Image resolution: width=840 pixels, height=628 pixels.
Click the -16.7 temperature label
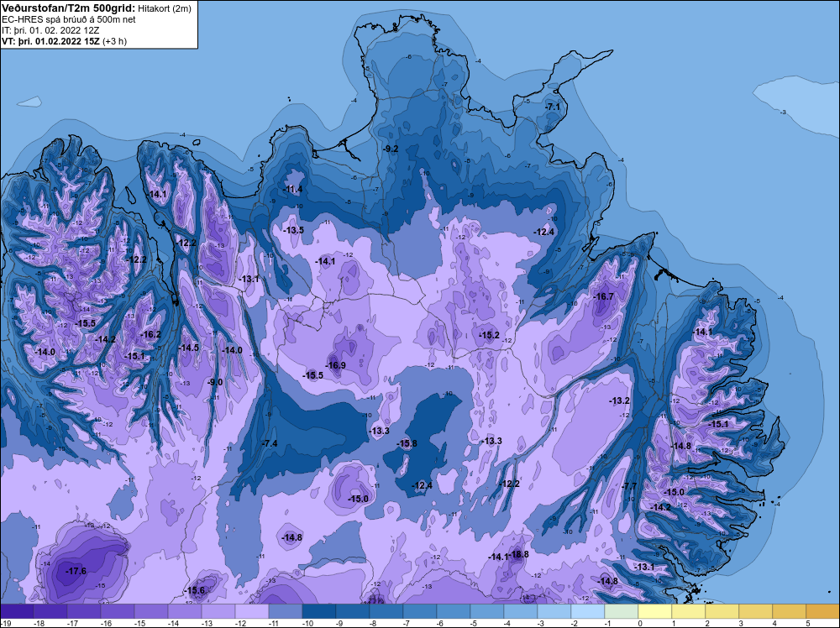click(x=603, y=296)
